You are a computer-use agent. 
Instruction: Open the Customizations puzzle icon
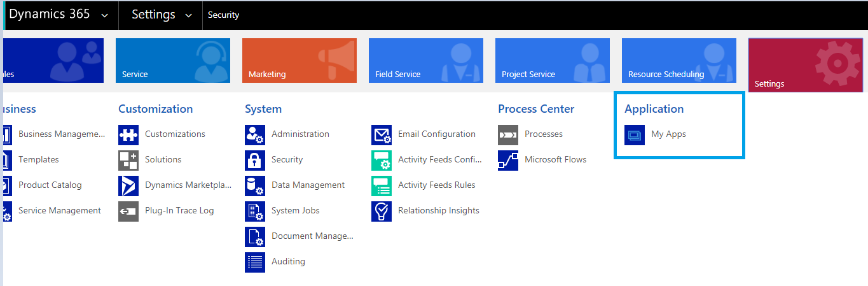click(128, 134)
